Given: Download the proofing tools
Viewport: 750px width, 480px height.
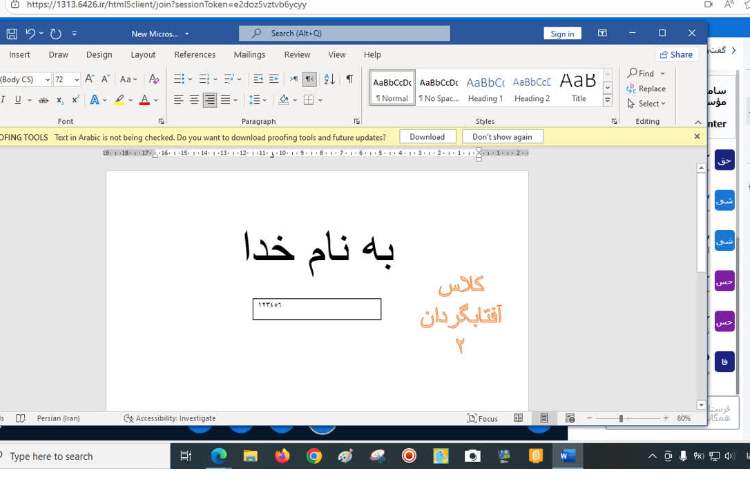Looking at the screenshot, I should pos(427,137).
